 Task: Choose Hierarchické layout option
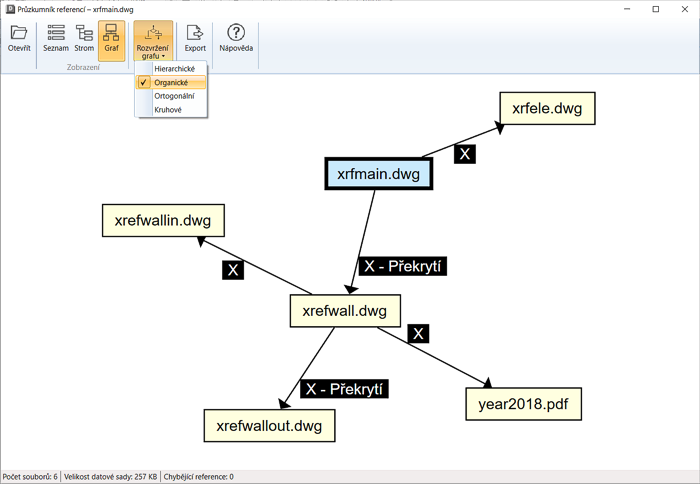pyautogui.click(x=175, y=69)
